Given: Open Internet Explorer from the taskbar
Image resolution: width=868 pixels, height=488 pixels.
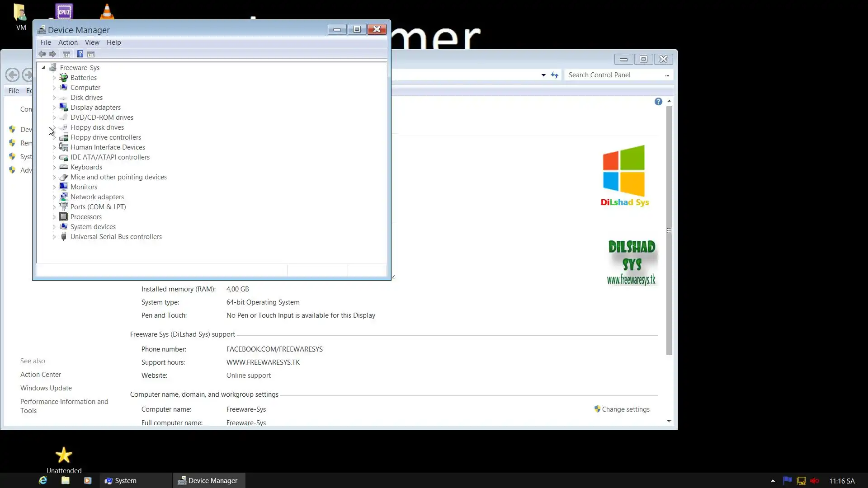Looking at the screenshot, I should click(43, 480).
